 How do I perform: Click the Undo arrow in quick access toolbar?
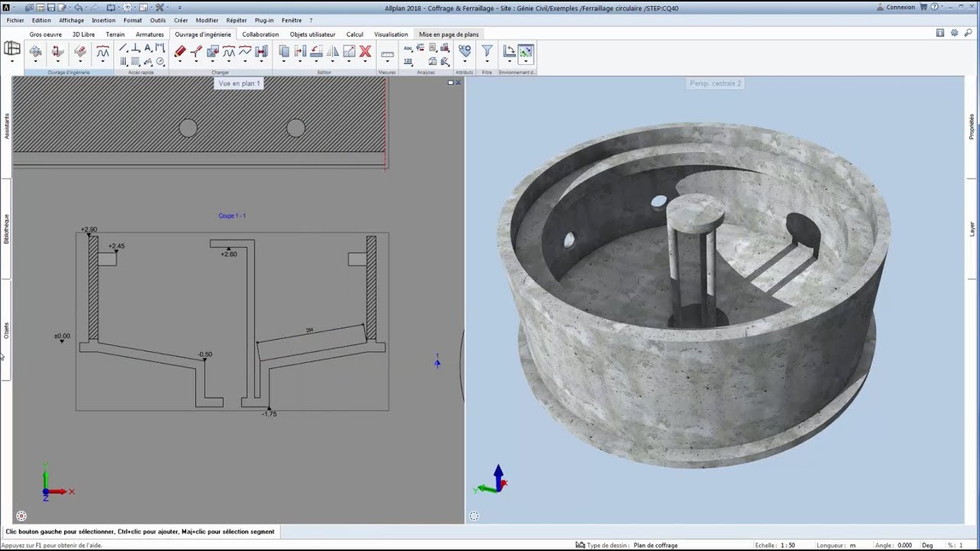(x=78, y=8)
